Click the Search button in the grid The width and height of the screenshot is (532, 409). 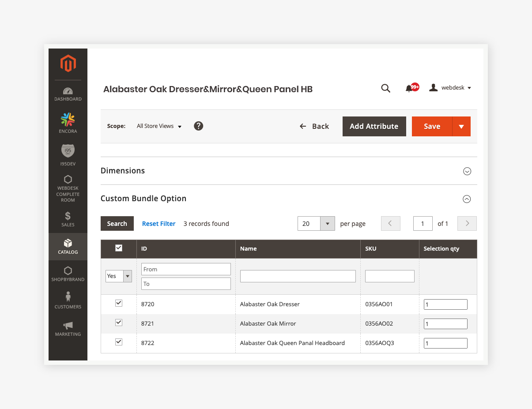[117, 224]
